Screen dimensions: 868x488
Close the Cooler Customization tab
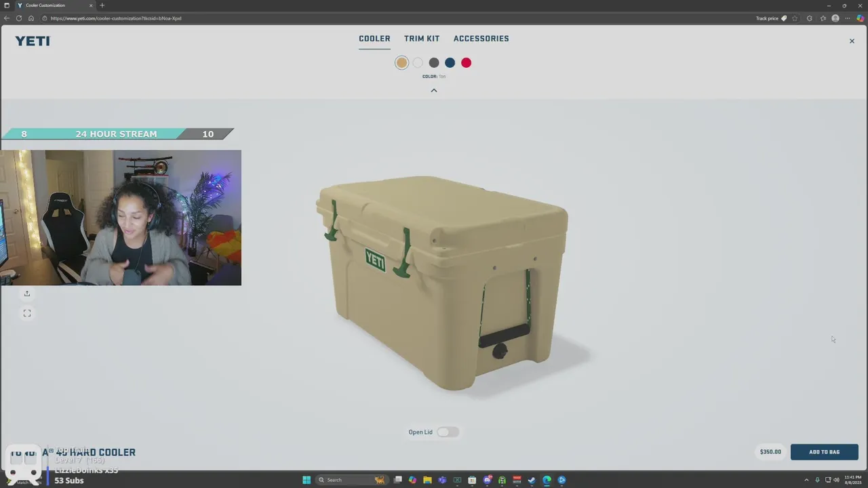91,5
